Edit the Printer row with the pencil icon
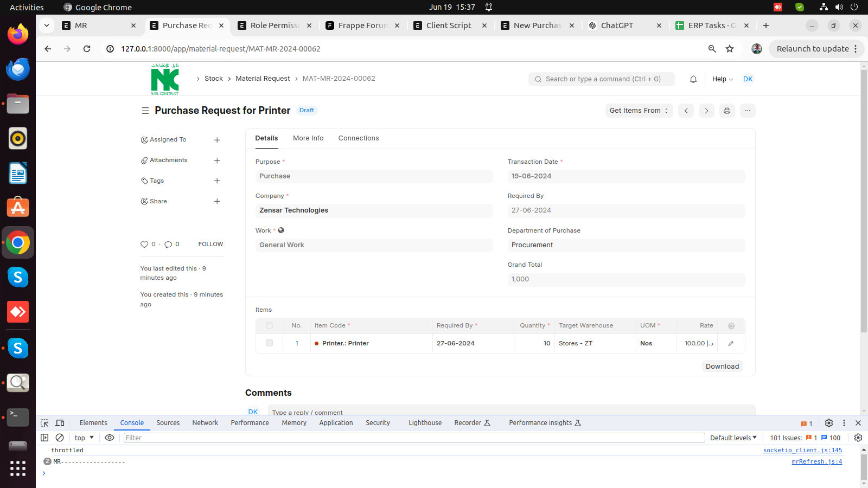Screen dimensions: 868x488 [x=731, y=343]
